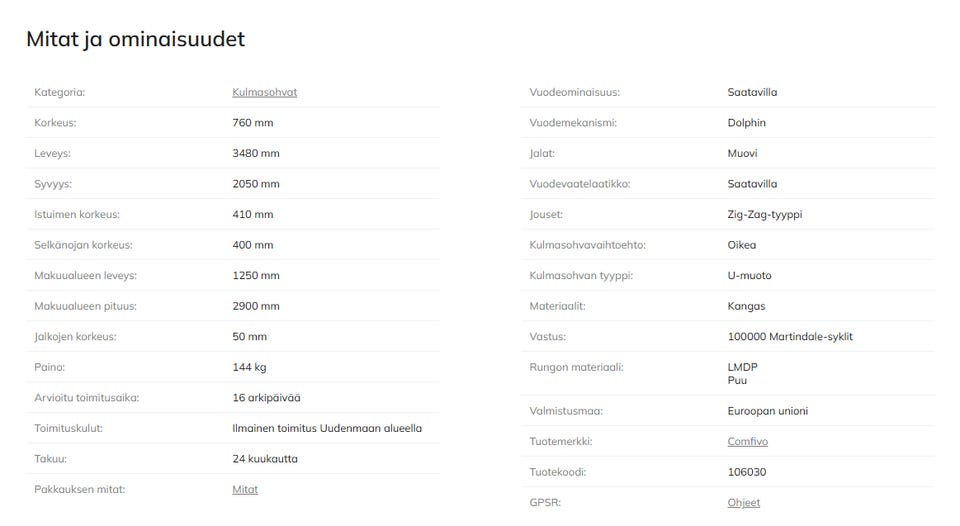Open the Kulmasohvat category link
The height and width of the screenshot is (526, 960).
(x=264, y=92)
